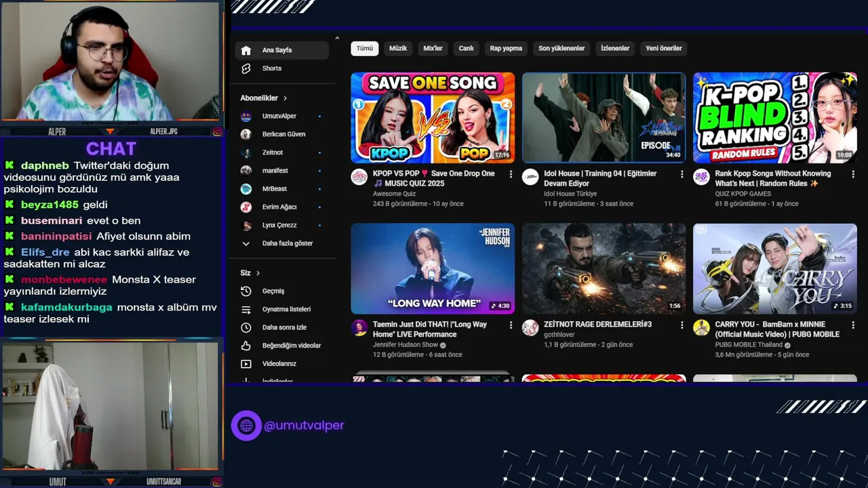Click Idol House Türkiye channel name
Viewport: 868px width, 488px height.
[570, 194]
